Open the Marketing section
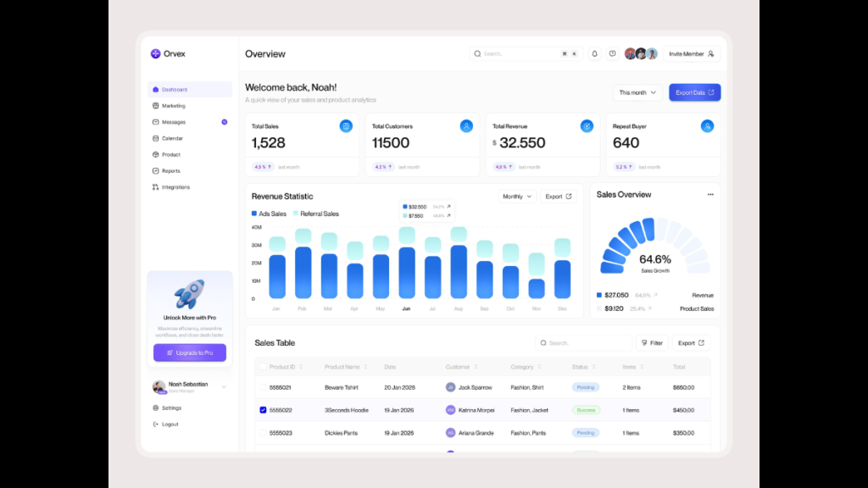This screenshot has width=868, height=488. (189, 106)
